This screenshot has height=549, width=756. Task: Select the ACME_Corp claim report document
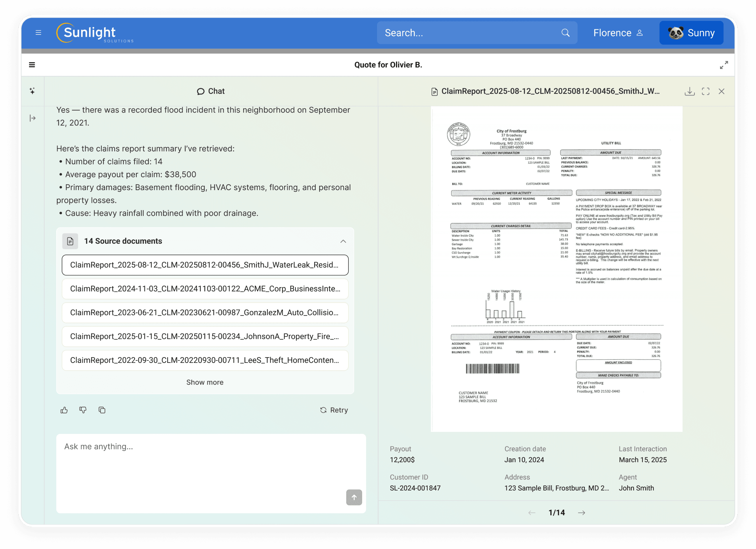click(x=205, y=289)
